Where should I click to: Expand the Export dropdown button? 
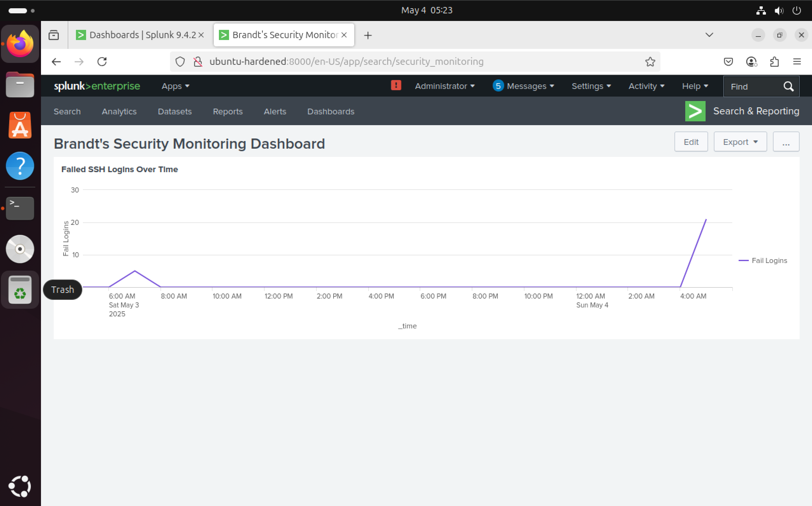pyautogui.click(x=740, y=142)
